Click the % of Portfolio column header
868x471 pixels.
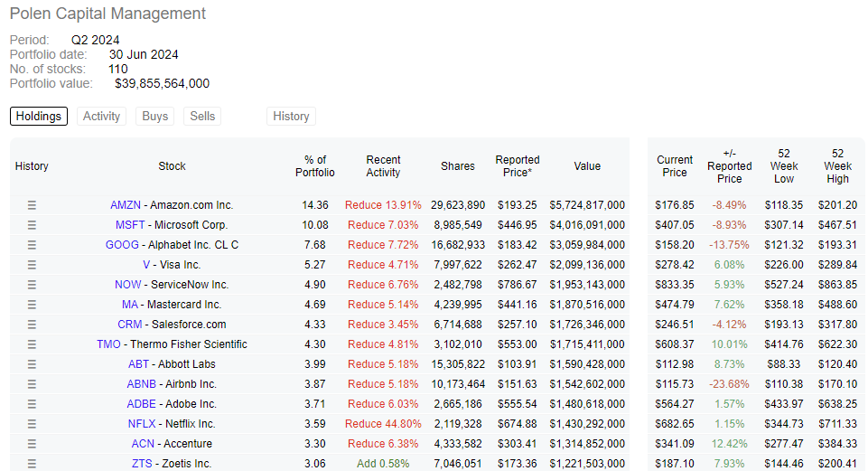coord(315,166)
